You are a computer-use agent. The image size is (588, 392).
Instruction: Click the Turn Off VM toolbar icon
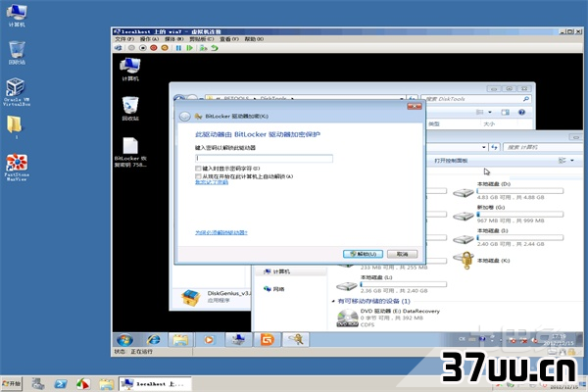pos(142,48)
